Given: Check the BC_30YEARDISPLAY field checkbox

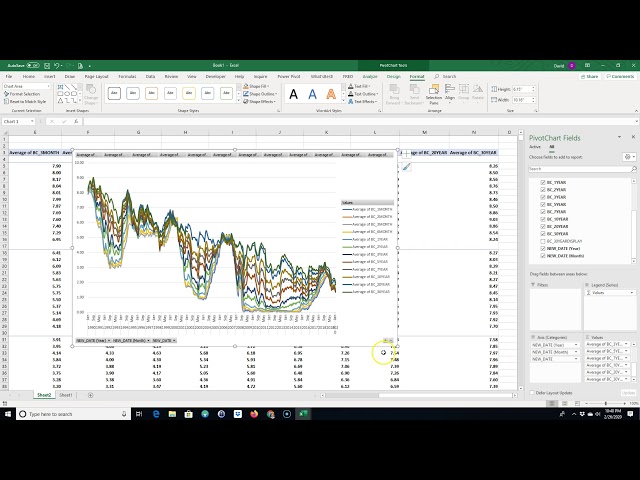Looking at the screenshot, I should [543, 241].
